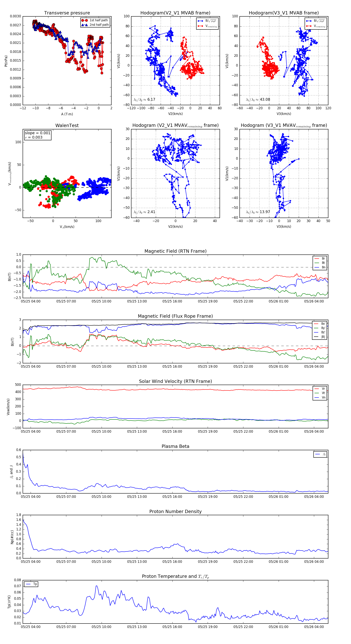Click the 'Vr' legend entry
The height and width of the screenshot is (644, 351).
point(320,389)
